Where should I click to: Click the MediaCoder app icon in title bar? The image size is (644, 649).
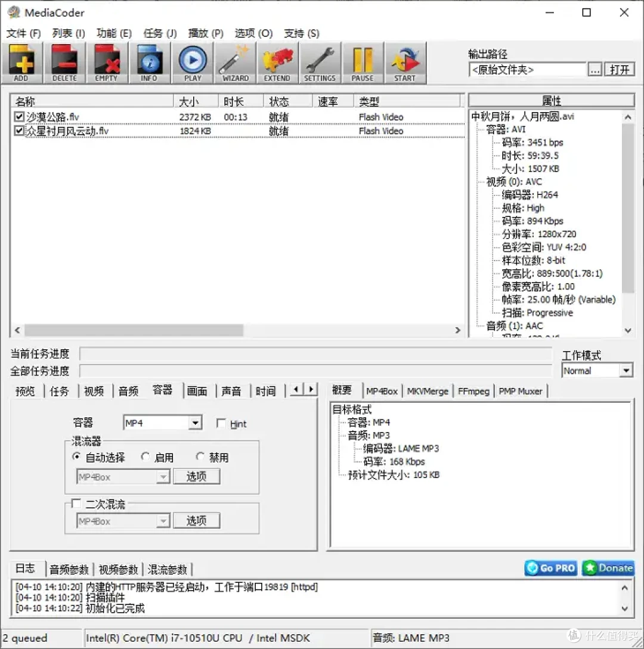[x=14, y=13]
